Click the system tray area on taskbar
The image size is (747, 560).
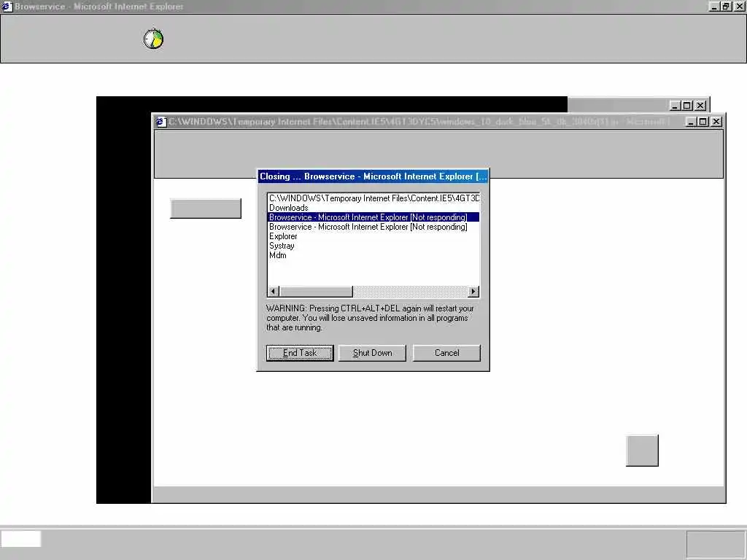pos(716,543)
